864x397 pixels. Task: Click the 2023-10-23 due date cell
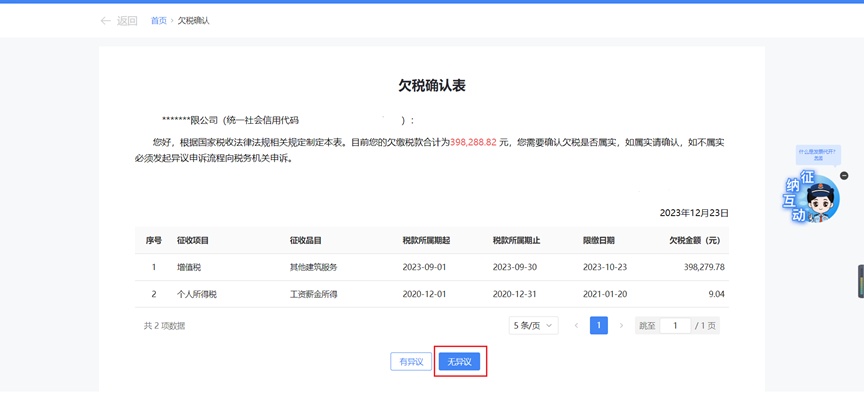click(x=605, y=267)
